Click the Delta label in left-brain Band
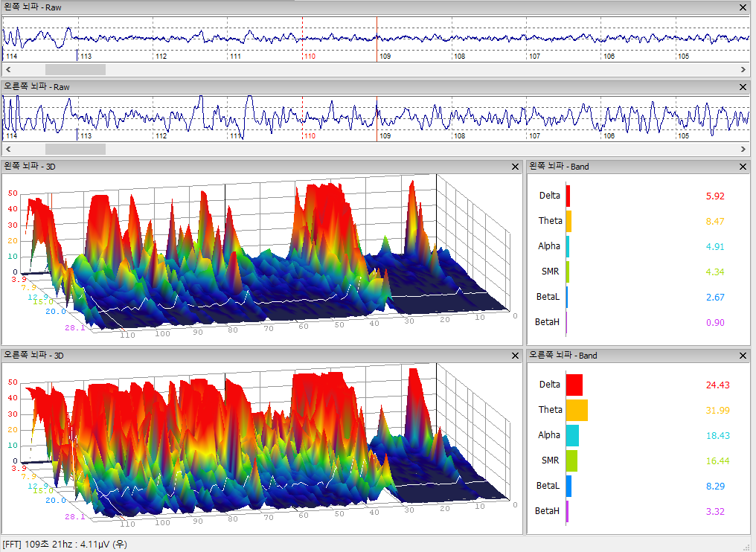This screenshot has height=552, width=756. click(x=550, y=195)
